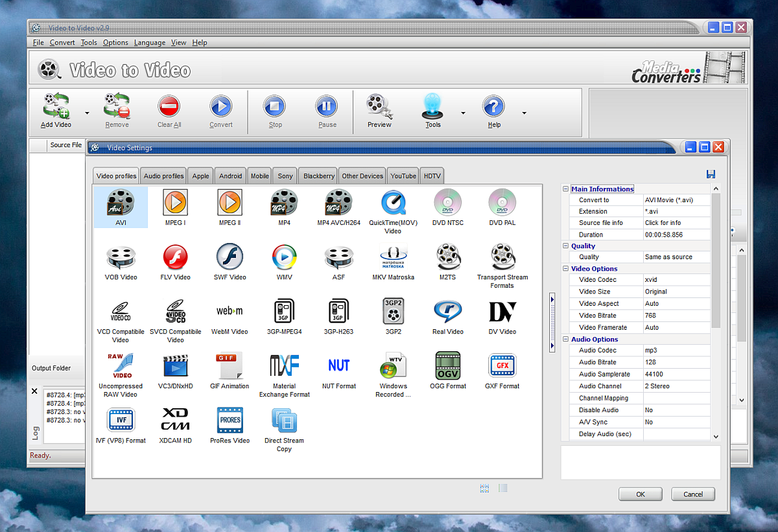Select the AVI video profile
This screenshot has width=778, height=532.
(121, 207)
